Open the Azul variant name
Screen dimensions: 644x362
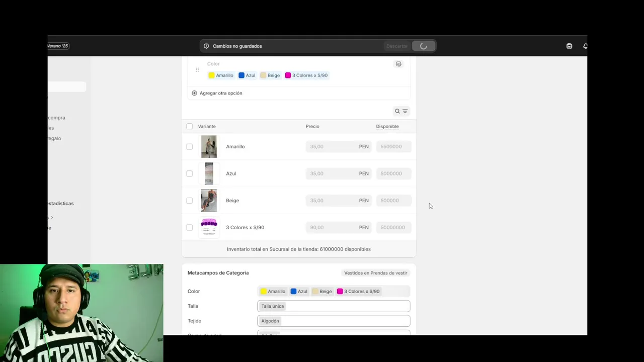(x=231, y=173)
